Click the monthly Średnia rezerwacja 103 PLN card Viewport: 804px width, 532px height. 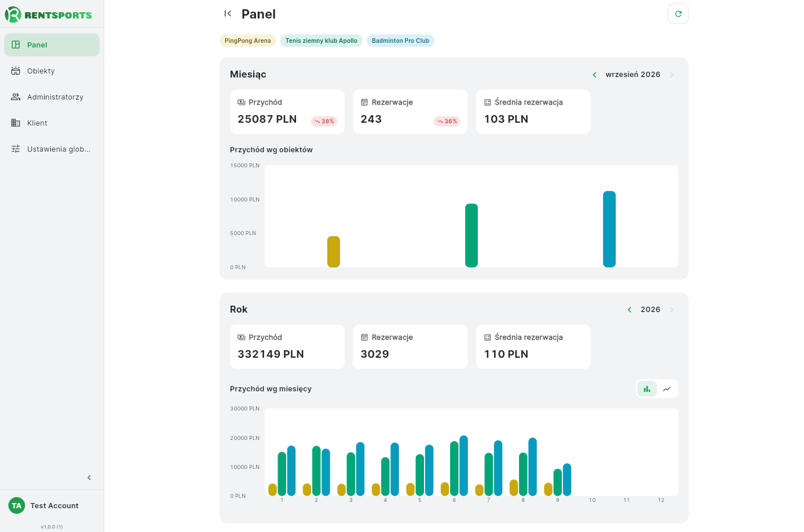pyautogui.click(x=533, y=112)
